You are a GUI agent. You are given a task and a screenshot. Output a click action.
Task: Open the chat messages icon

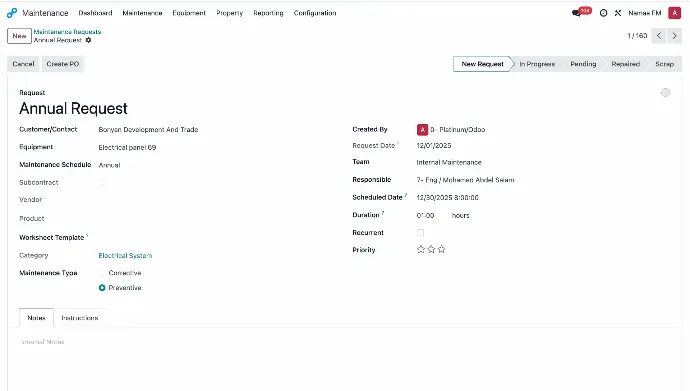[576, 13]
